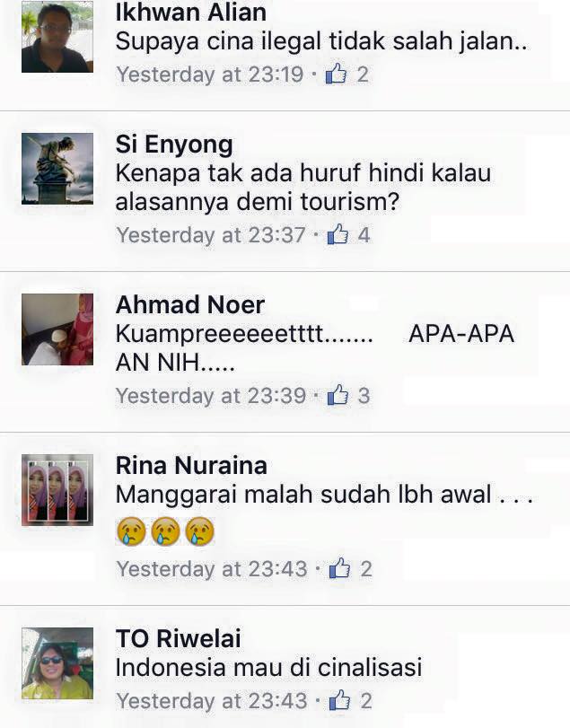This screenshot has height=728, width=570.
Task: Click the thumbs-up icon on TO Riwelai's comment
Action: [339, 700]
